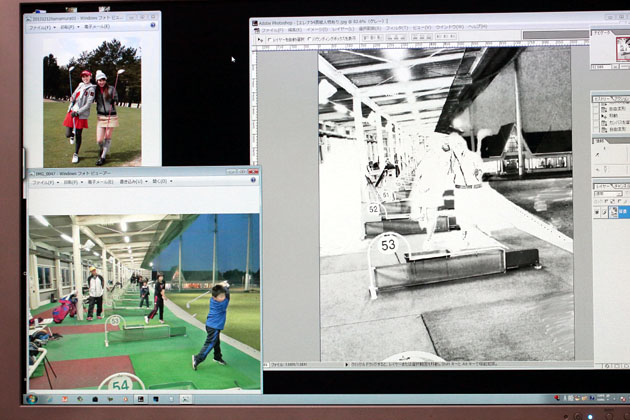Click help icon in top-left Photo Viewer window

click(x=153, y=25)
